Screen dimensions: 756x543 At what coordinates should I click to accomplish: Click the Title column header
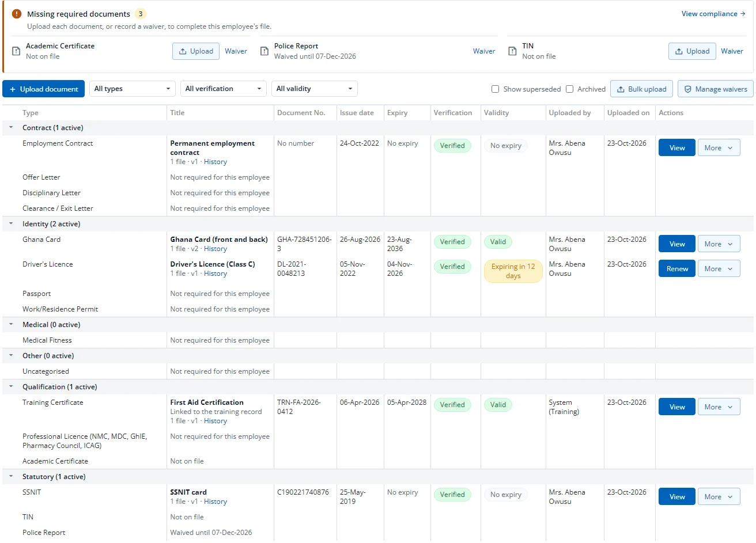[177, 113]
